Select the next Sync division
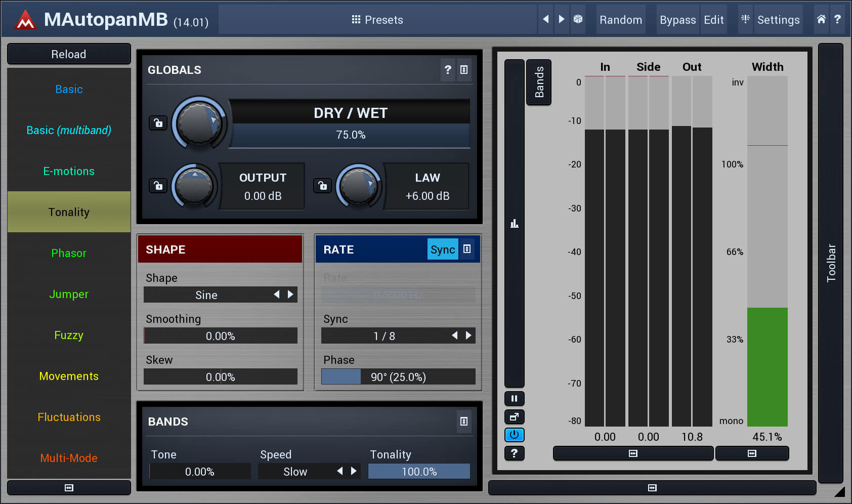The height and width of the screenshot is (504, 852). pos(468,335)
